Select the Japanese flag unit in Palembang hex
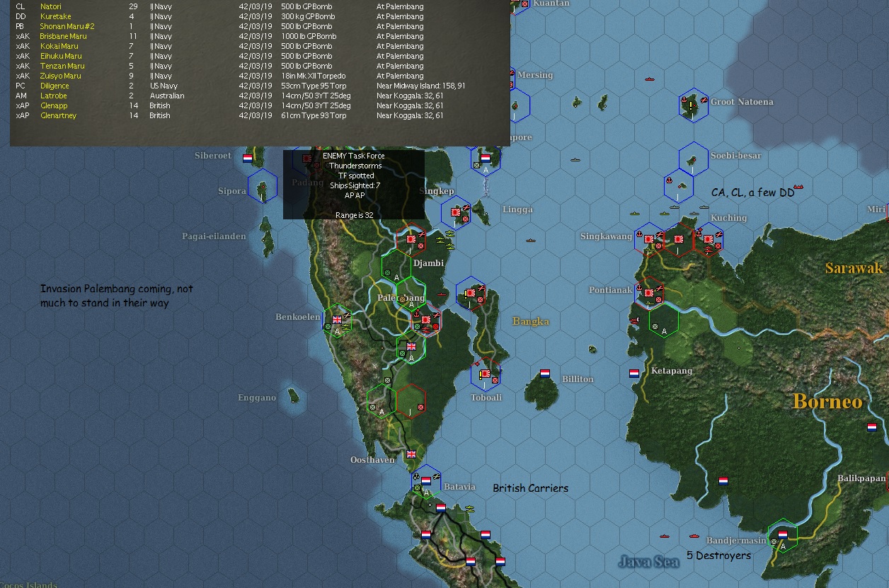 point(428,321)
